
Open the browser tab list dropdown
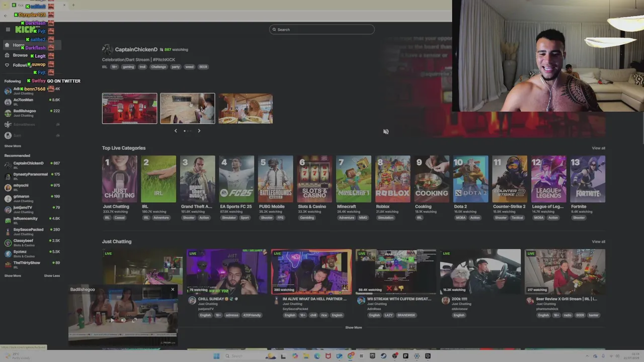click(5, 5)
